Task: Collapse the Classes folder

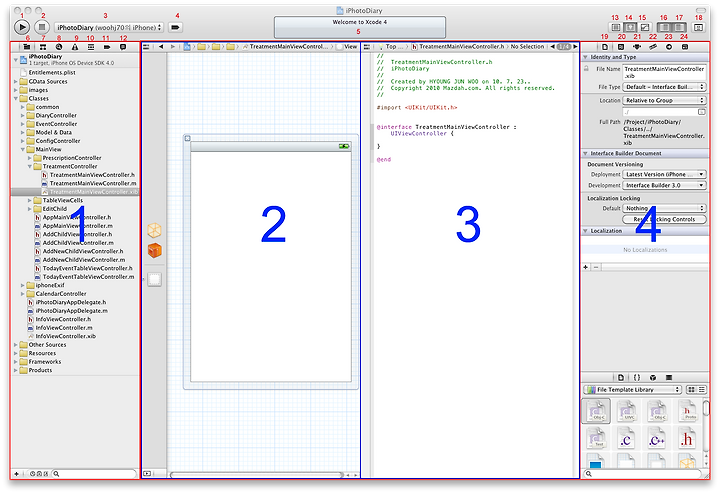Action: tap(16, 98)
